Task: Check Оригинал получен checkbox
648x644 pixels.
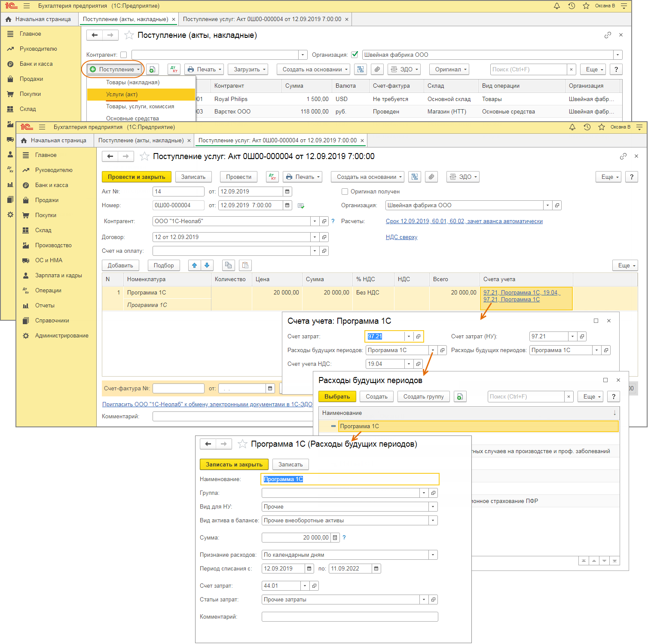Action: pyautogui.click(x=345, y=191)
